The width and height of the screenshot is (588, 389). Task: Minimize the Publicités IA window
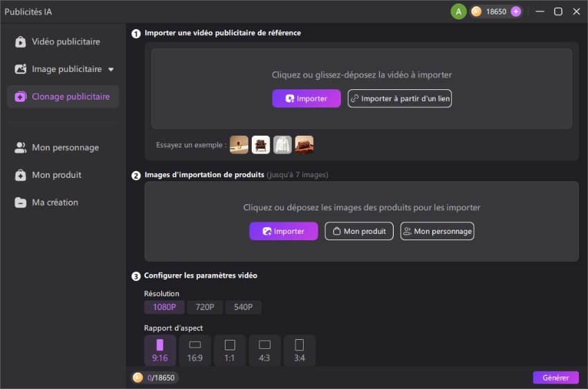(540, 12)
